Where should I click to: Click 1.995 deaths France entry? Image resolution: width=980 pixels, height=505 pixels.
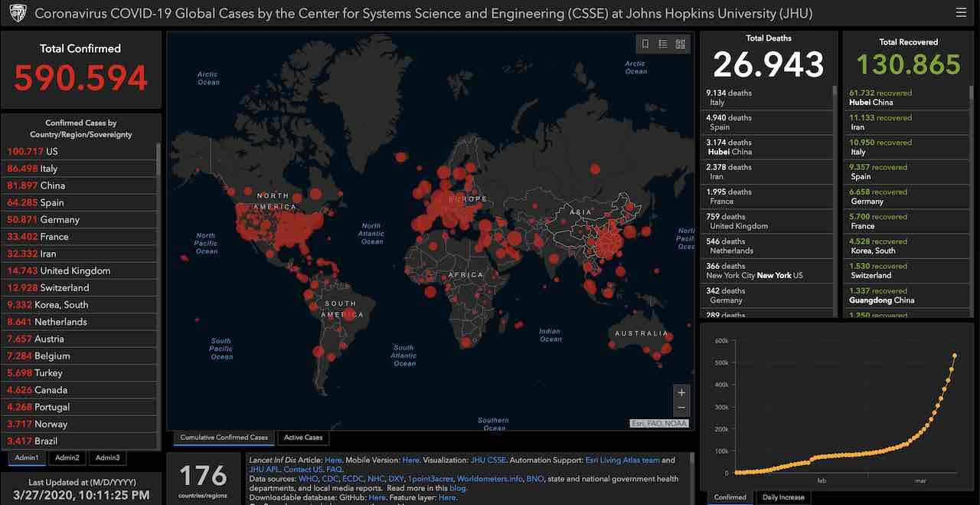pyautogui.click(x=766, y=196)
